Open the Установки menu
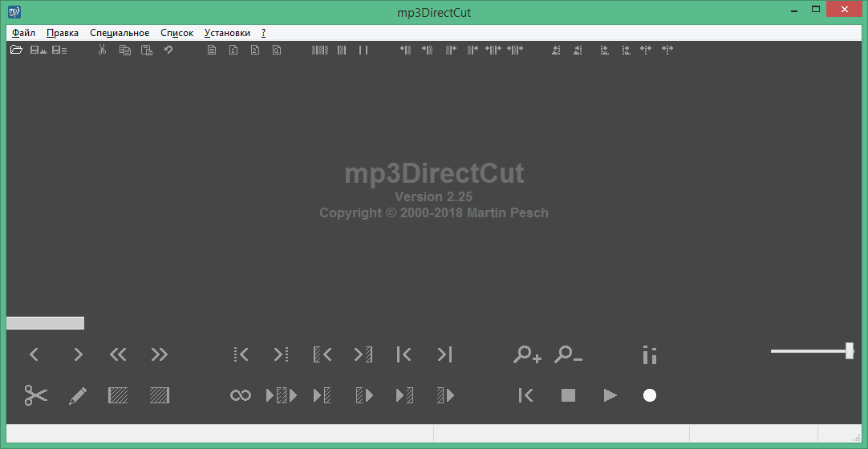868x449 pixels. point(227,33)
